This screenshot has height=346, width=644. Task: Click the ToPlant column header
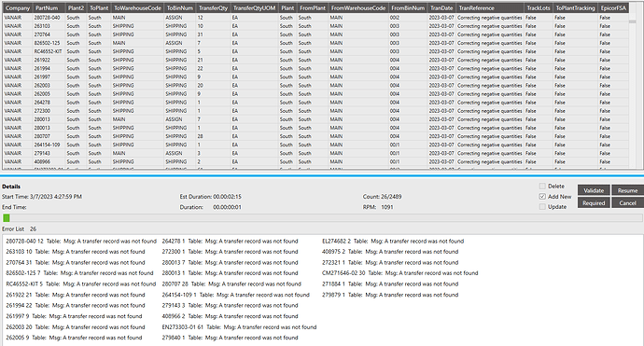click(x=99, y=7)
